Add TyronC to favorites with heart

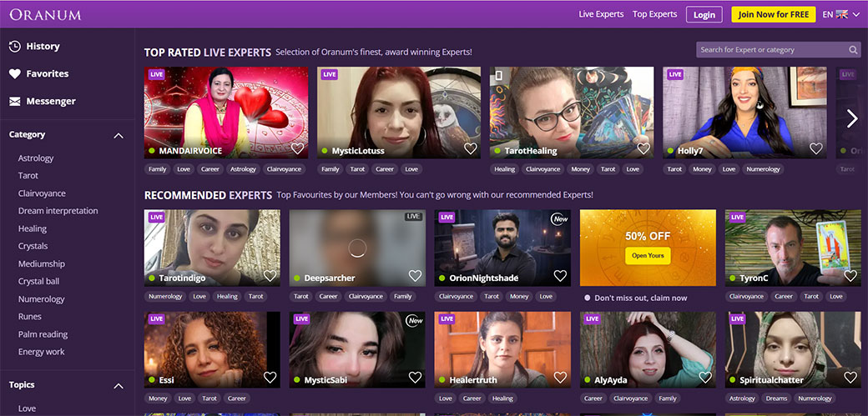(850, 276)
